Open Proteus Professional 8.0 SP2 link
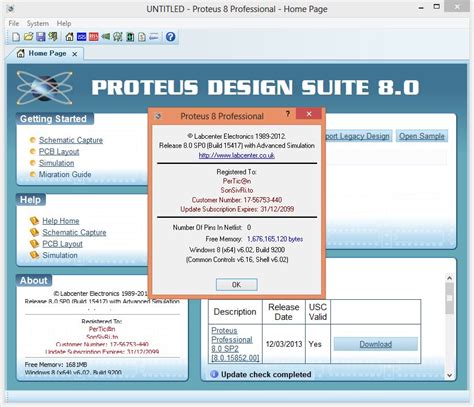 [x=235, y=344]
